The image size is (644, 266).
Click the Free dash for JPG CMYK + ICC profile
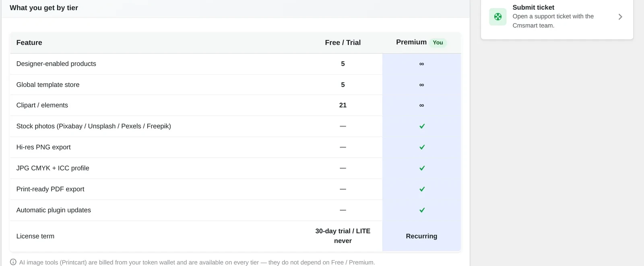coord(343,168)
